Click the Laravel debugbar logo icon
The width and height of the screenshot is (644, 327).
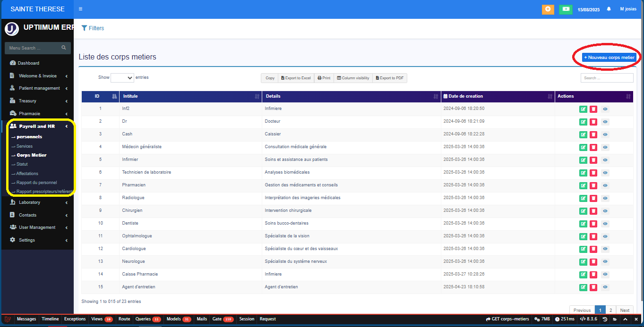point(8,319)
